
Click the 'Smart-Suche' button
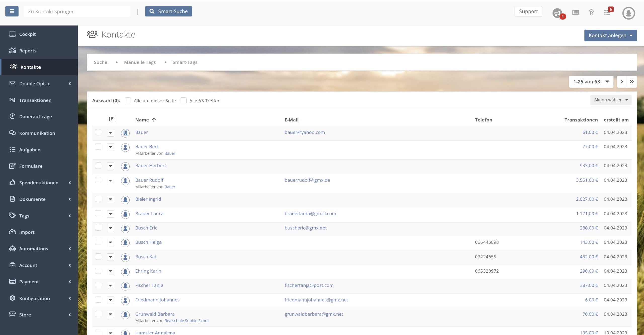(169, 11)
